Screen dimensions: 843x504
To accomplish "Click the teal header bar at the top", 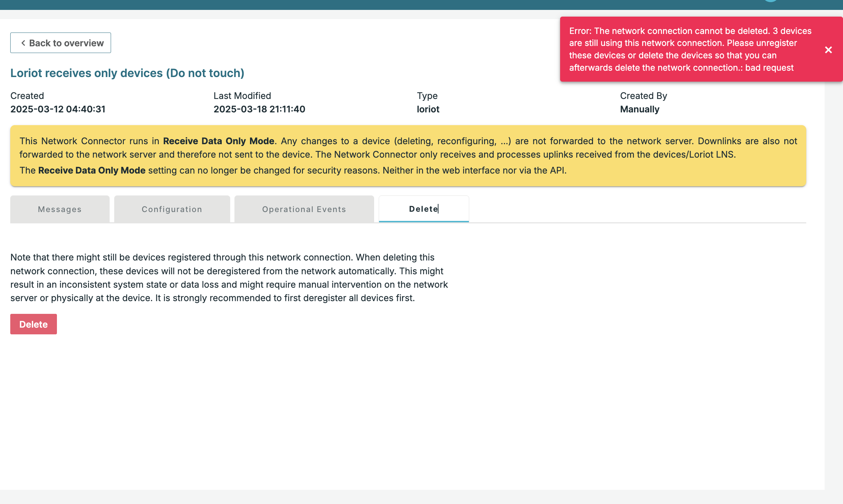I will [354, 5].
